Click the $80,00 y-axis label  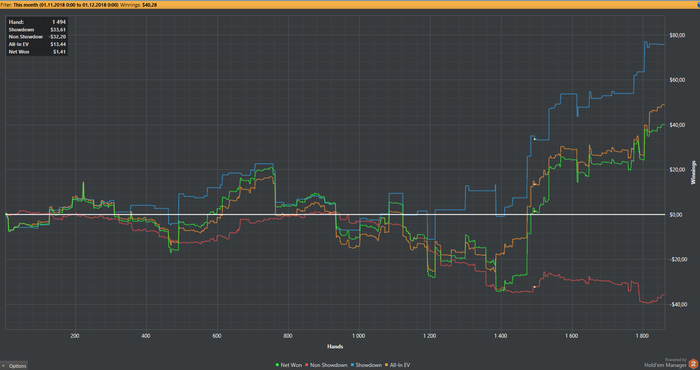coord(677,35)
